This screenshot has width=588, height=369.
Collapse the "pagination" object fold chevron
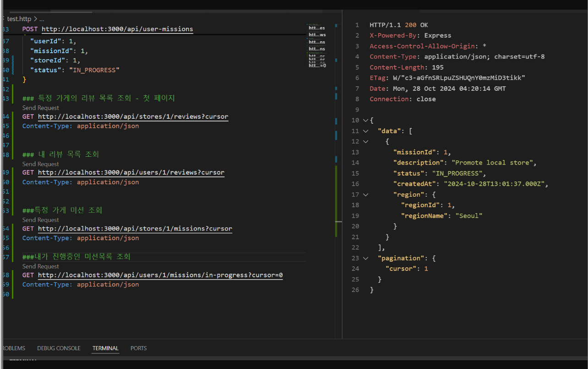click(365, 259)
